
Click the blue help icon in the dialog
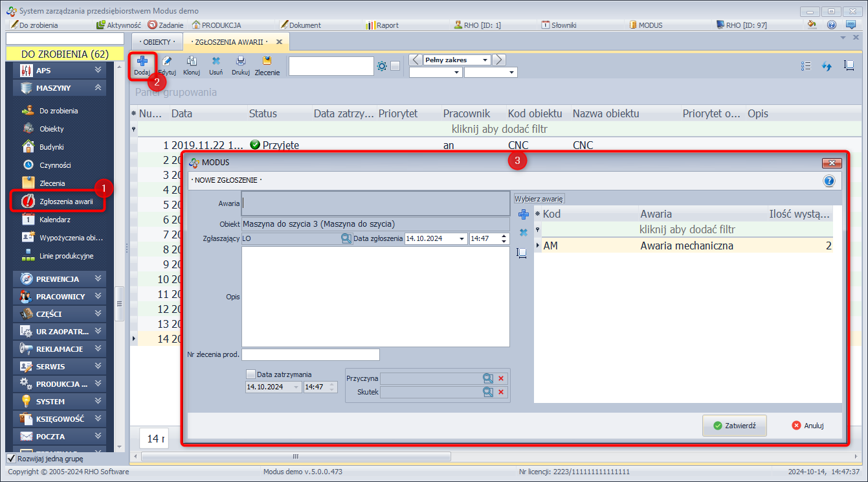(829, 181)
